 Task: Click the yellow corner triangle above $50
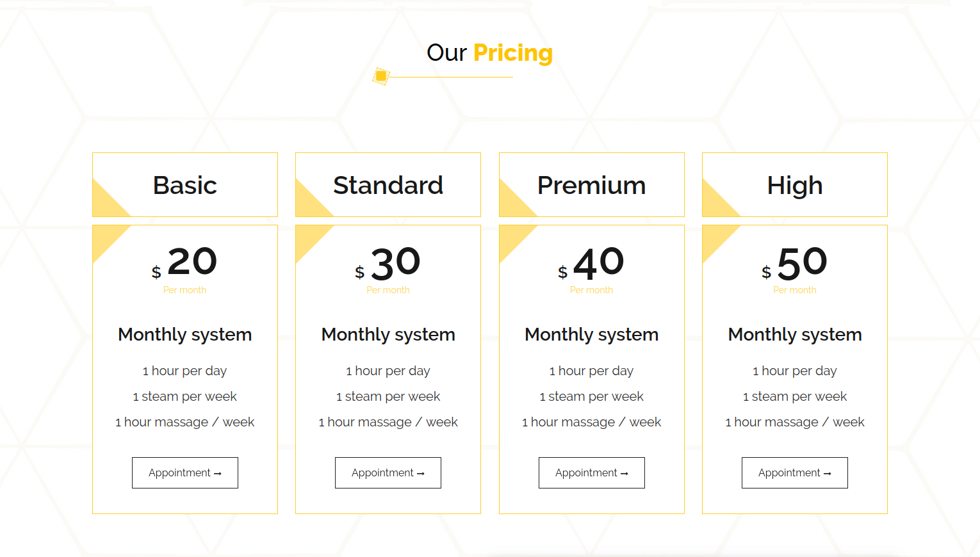pyautogui.click(x=715, y=238)
